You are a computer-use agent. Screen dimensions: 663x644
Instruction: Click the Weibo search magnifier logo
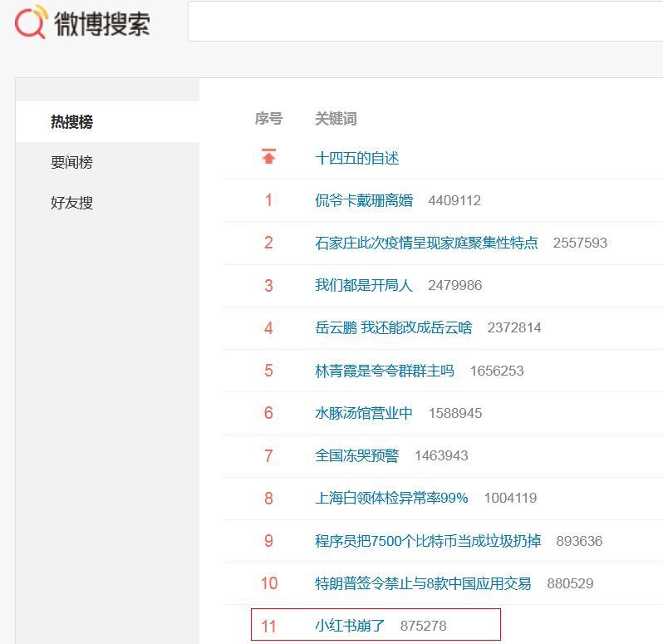pos(31,22)
